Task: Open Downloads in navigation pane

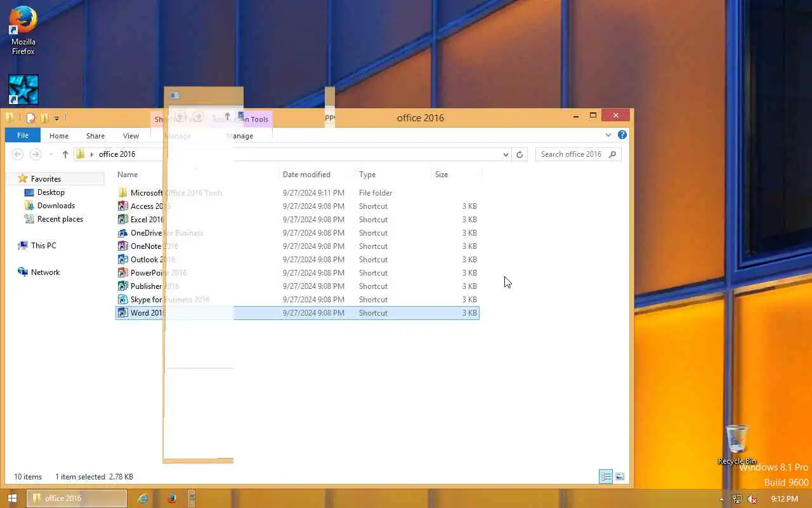Action: tap(56, 206)
